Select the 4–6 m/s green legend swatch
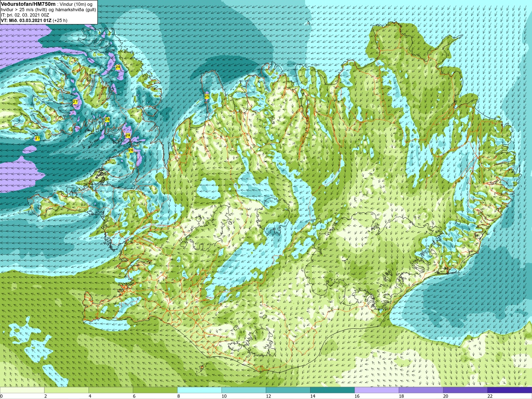This screenshot has height=399, width=532. pyautogui.click(x=111, y=390)
